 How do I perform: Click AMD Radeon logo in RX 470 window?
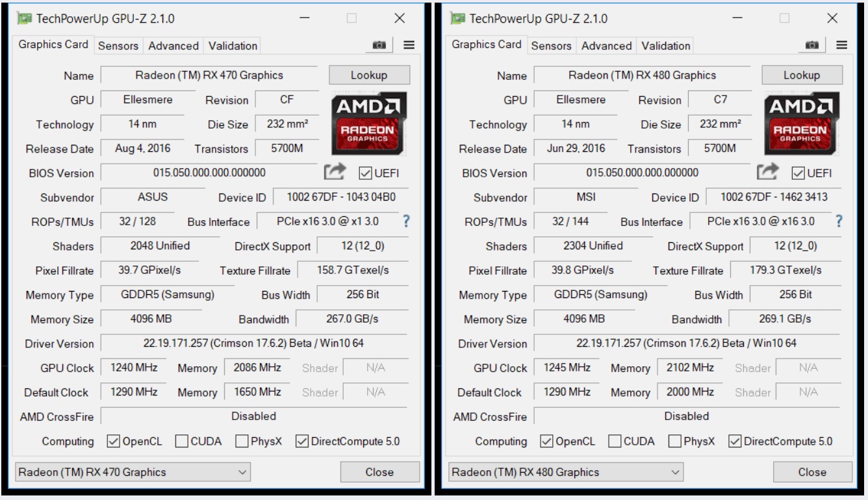pyautogui.click(x=369, y=123)
